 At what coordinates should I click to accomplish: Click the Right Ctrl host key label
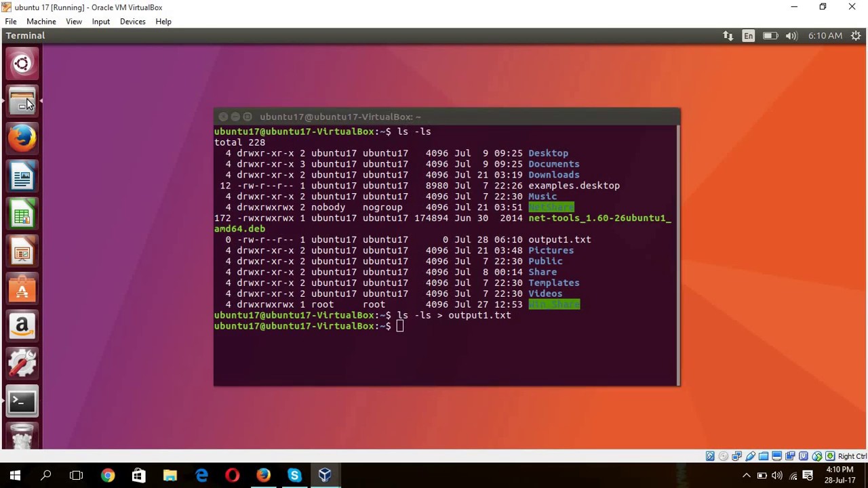(x=852, y=456)
